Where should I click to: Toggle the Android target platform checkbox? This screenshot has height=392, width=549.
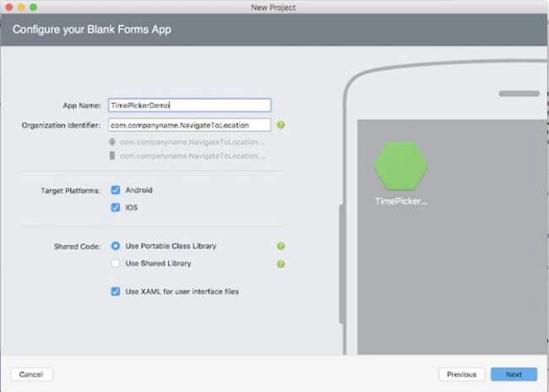(x=115, y=190)
